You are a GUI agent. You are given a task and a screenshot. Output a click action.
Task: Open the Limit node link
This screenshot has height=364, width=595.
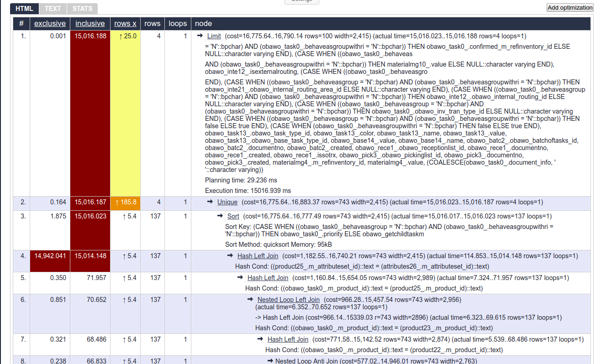tap(214, 36)
